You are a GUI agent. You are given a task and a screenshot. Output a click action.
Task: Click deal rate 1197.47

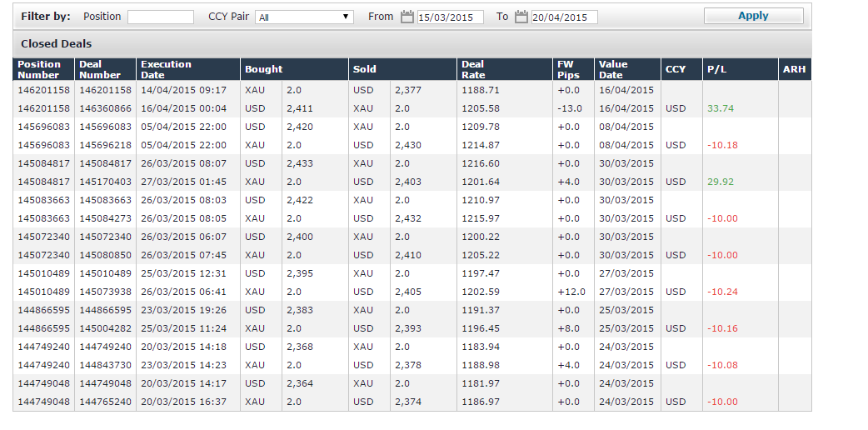481,273
